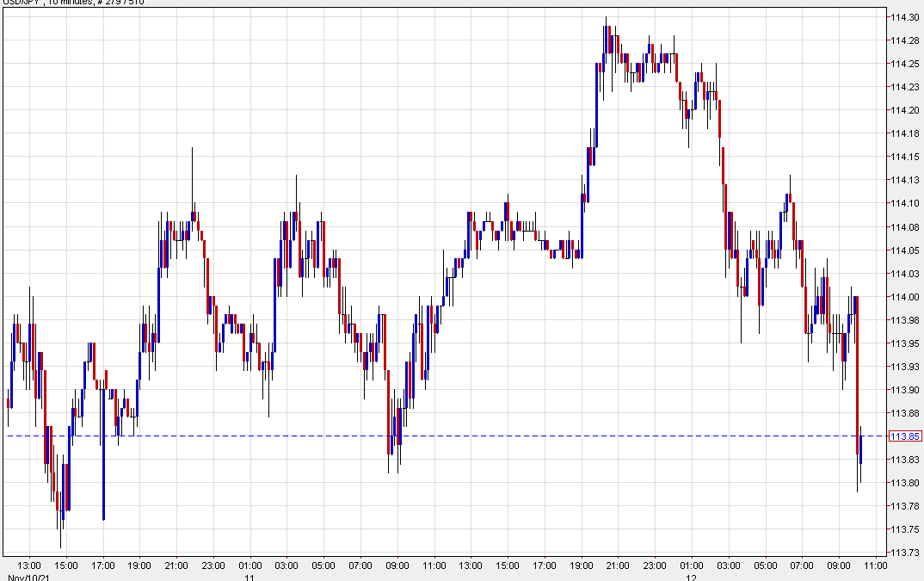Select the 113.93 price axis label
This screenshot has width=924, height=581.
905,367
